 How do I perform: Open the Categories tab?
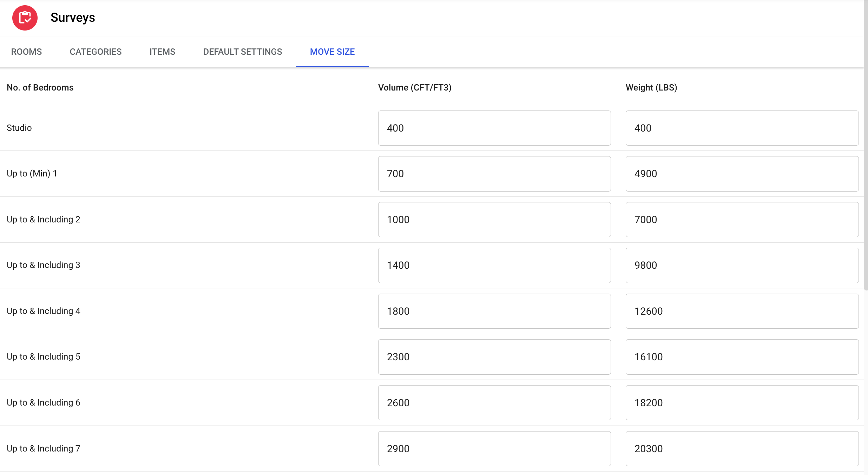point(96,52)
